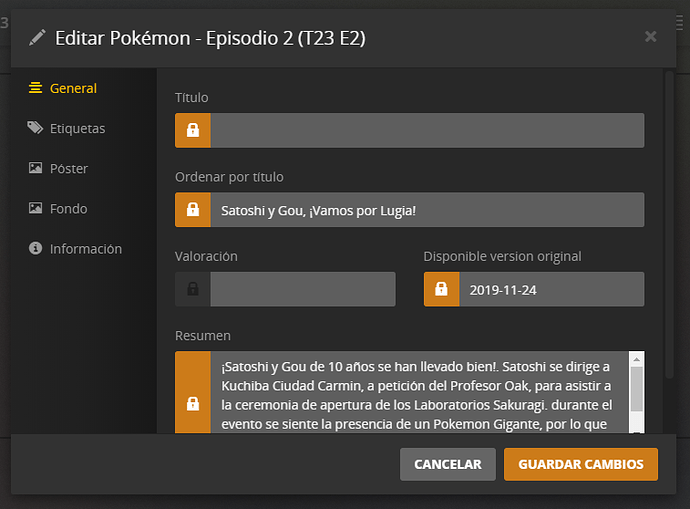
Task: Click the General lines icon in sidebar
Action: coord(35,88)
